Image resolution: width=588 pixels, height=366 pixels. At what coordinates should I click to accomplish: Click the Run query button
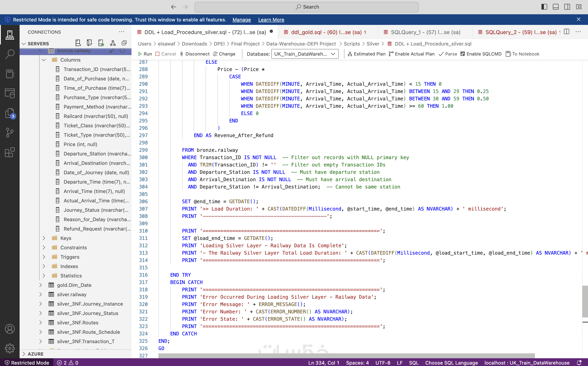pos(145,54)
